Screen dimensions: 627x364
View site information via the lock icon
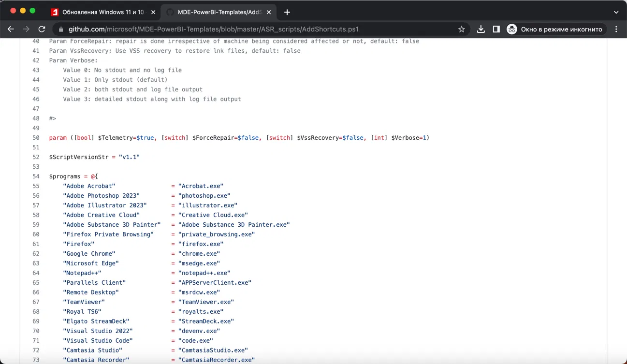coord(61,29)
